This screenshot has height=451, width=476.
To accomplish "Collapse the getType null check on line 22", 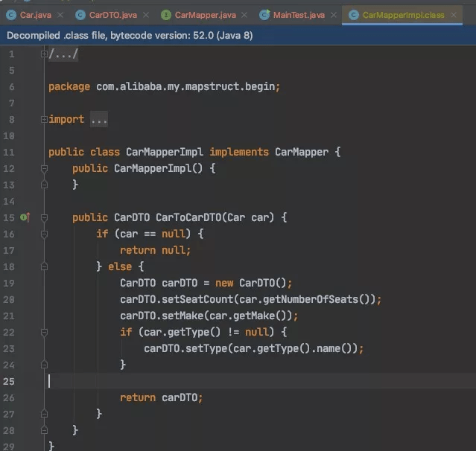I will 44,333.
